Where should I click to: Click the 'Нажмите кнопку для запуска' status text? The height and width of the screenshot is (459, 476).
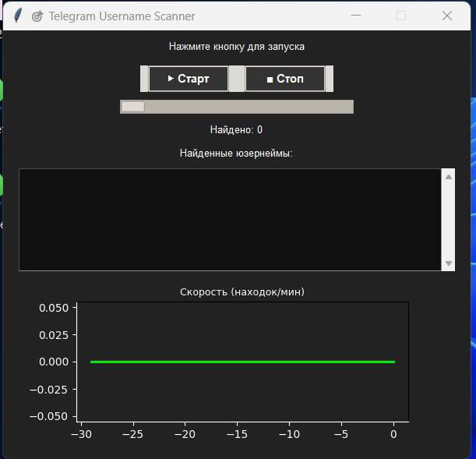[237, 47]
